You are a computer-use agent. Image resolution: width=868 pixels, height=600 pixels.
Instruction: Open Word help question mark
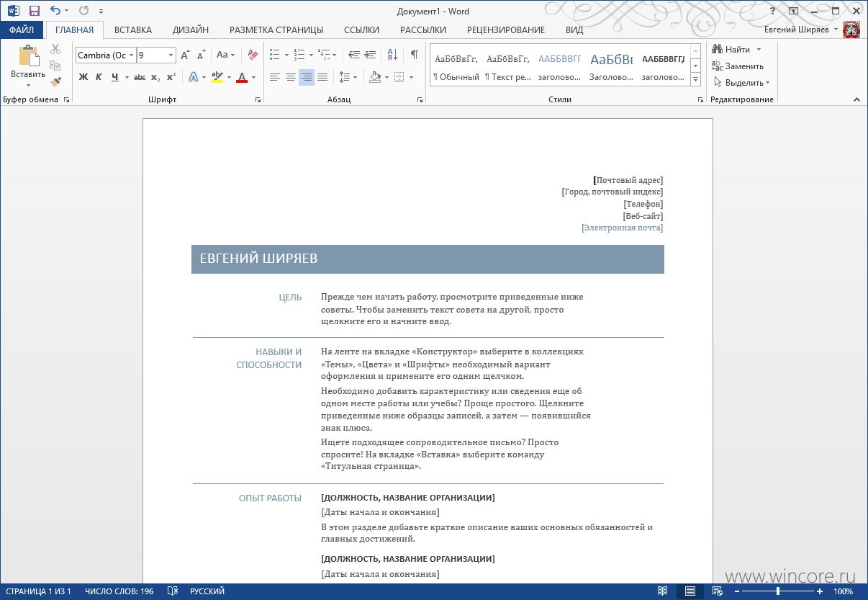[x=772, y=11]
